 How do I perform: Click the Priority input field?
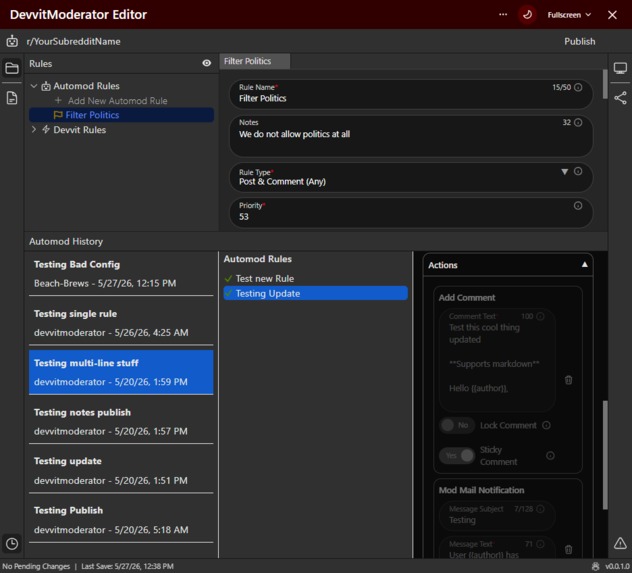pos(411,212)
